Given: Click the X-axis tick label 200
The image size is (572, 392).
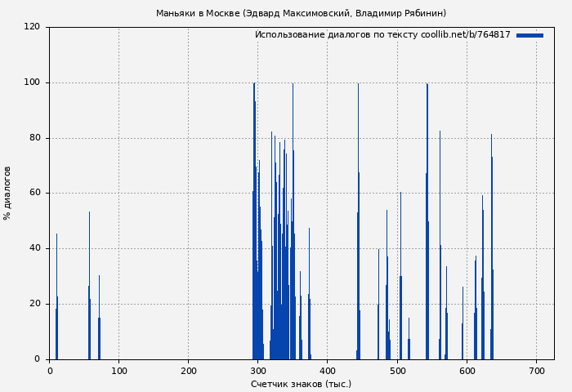Looking at the screenshot, I should 189,371.
